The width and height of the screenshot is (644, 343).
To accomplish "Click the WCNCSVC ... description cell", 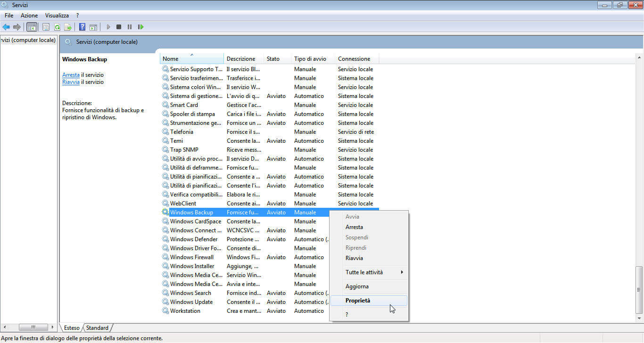I will [x=244, y=230].
